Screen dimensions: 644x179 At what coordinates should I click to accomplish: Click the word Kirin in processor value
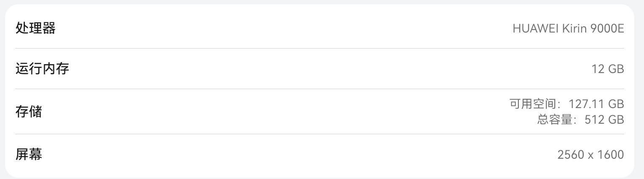(x=575, y=28)
